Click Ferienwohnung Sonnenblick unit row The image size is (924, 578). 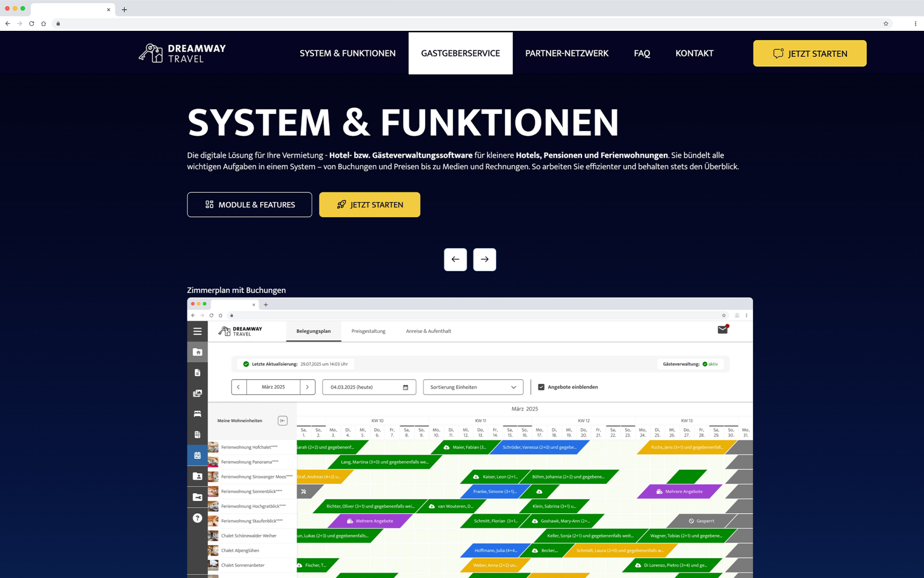click(252, 492)
